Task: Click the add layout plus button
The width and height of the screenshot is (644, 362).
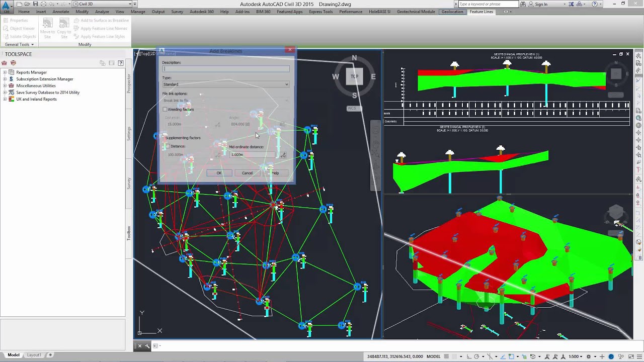Action: [50, 355]
